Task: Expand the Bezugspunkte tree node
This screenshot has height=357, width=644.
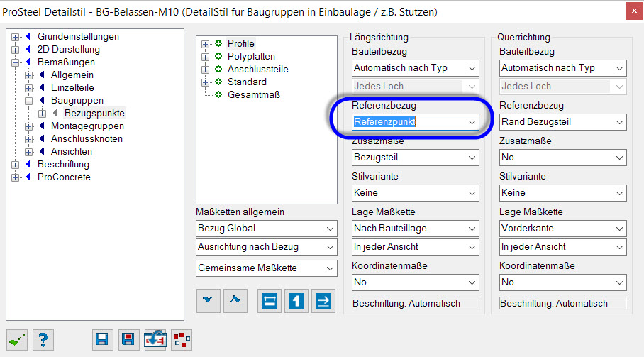Action: pos(43,114)
